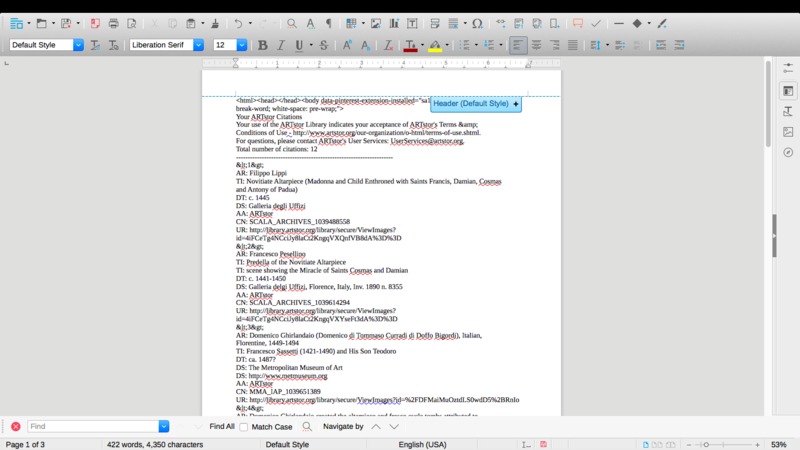The width and height of the screenshot is (800, 450).
Task: Click the Basic Shapes diamond icon
Action: click(x=637, y=23)
